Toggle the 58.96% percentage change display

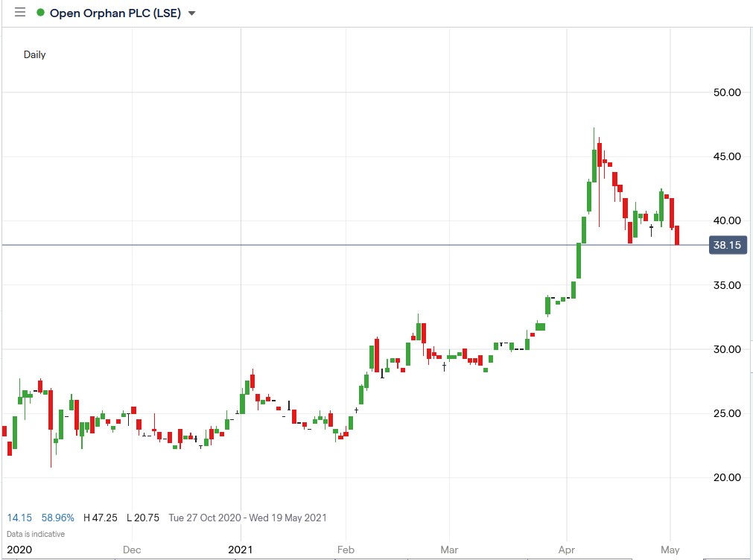(x=60, y=517)
